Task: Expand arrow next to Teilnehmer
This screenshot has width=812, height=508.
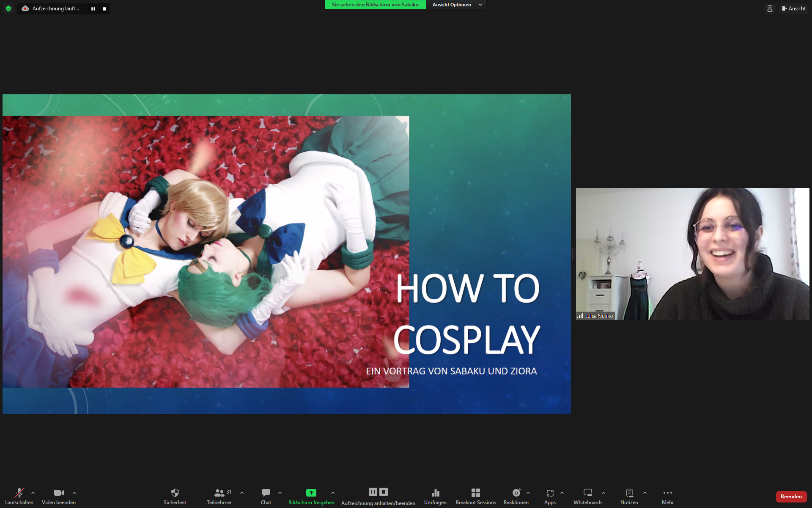Action: point(242,493)
